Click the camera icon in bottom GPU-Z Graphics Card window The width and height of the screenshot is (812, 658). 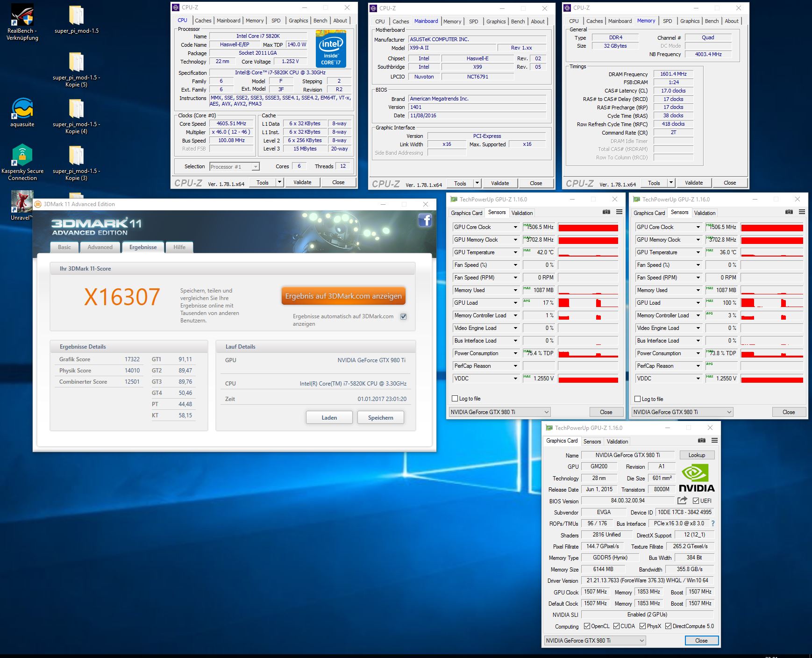[702, 440]
